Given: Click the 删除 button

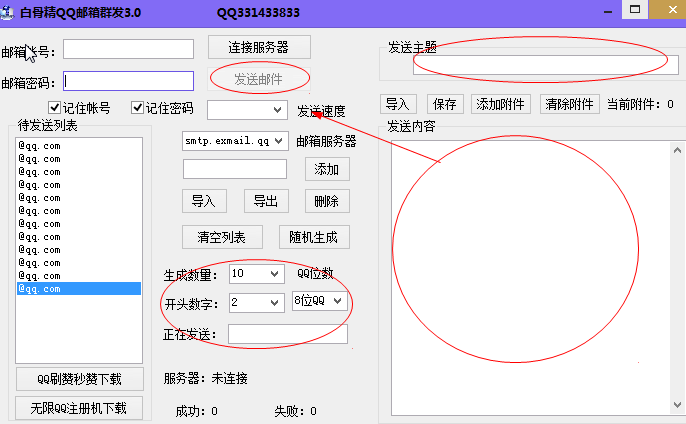Looking at the screenshot, I should (x=327, y=201).
